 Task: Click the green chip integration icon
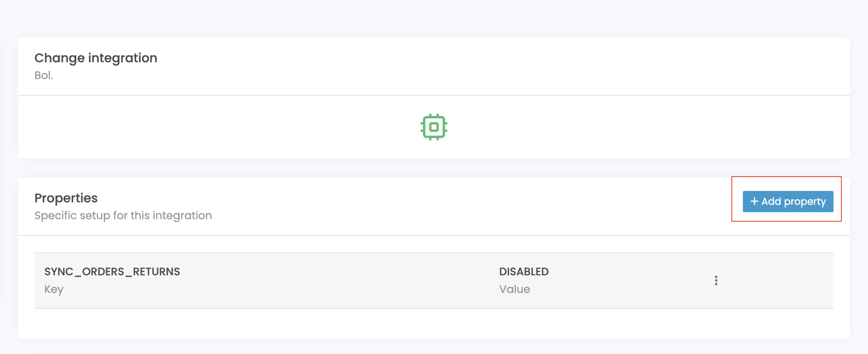[x=434, y=127]
